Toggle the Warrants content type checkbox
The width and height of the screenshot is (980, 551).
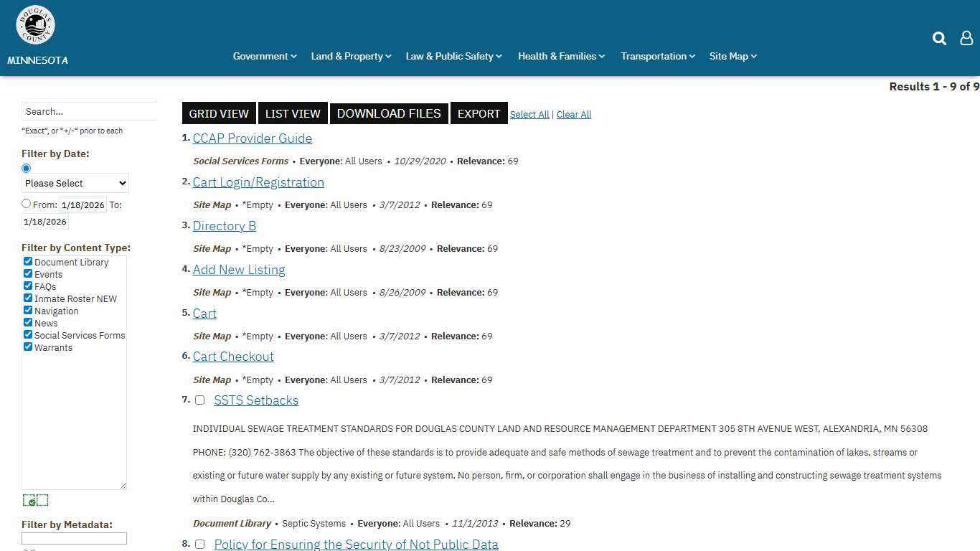coord(28,347)
